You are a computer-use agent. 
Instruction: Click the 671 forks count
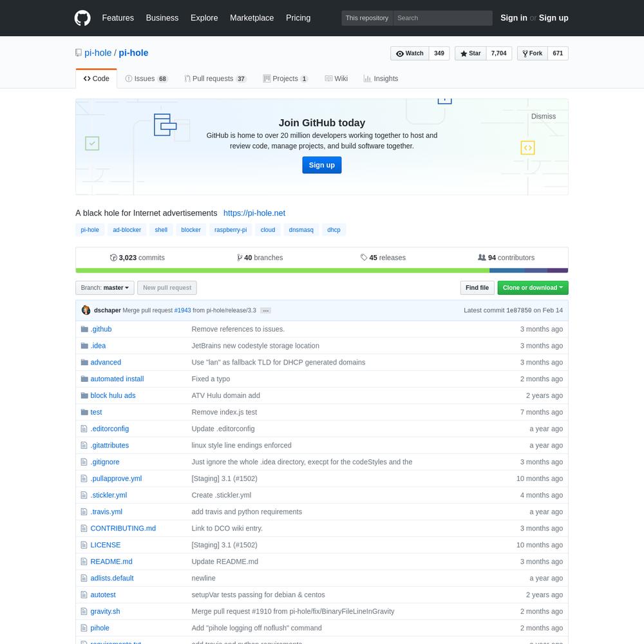[558, 53]
